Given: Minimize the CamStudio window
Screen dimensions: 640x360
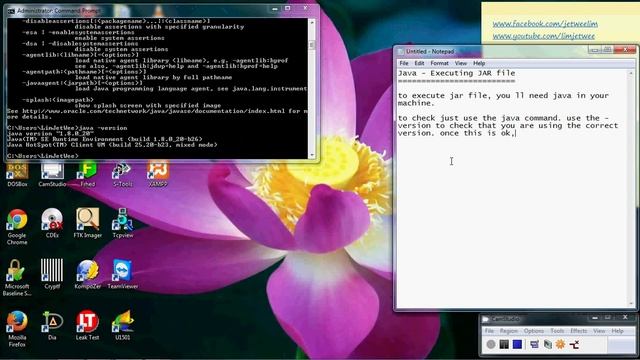Looking at the screenshot, I should pyautogui.click(x=595, y=318).
